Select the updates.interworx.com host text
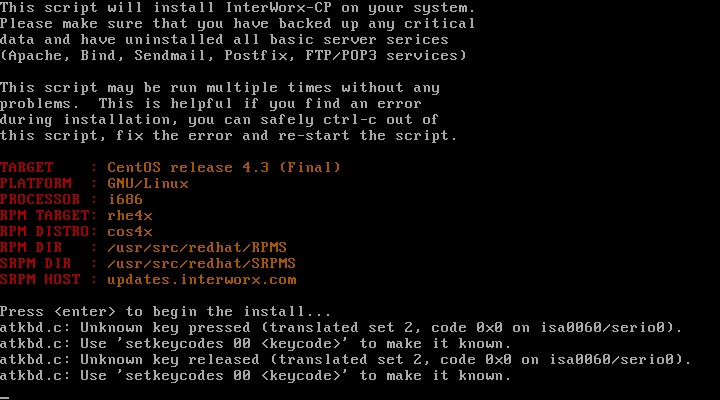Image resolution: width=720 pixels, height=400 pixels. (x=202, y=280)
